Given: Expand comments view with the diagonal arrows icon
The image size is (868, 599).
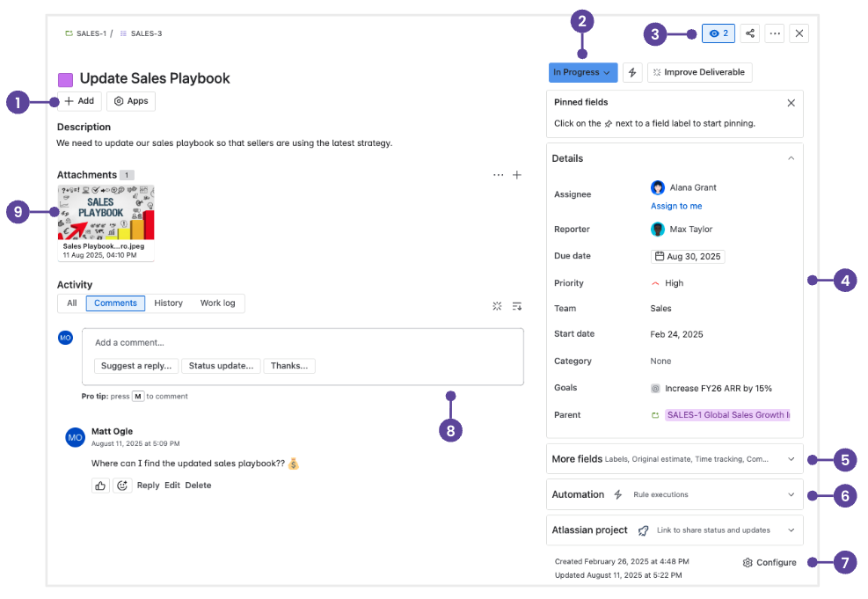Looking at the screenshot, I should pos(496,305).
